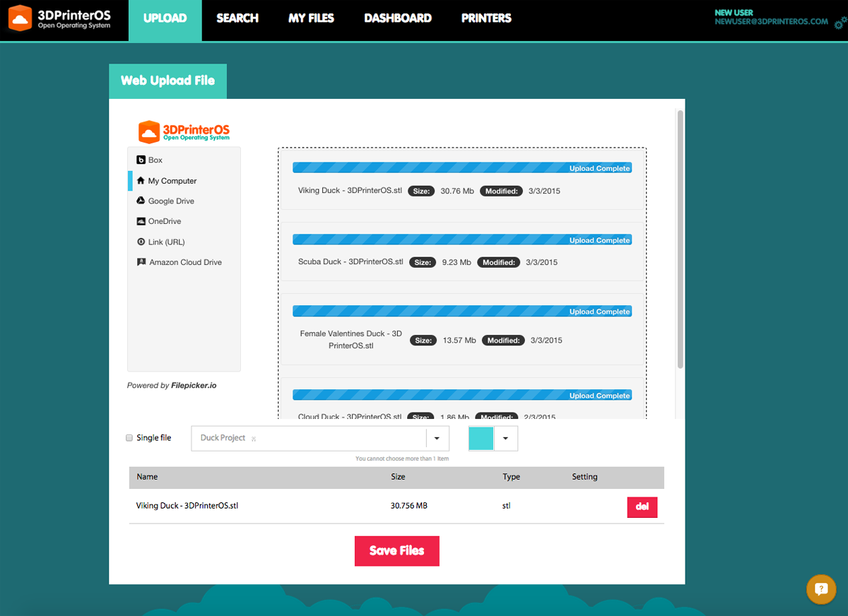The width and height of the screenshot is (848, 616).
Task: Open settings gear icon near username
Action: [840, 25]
